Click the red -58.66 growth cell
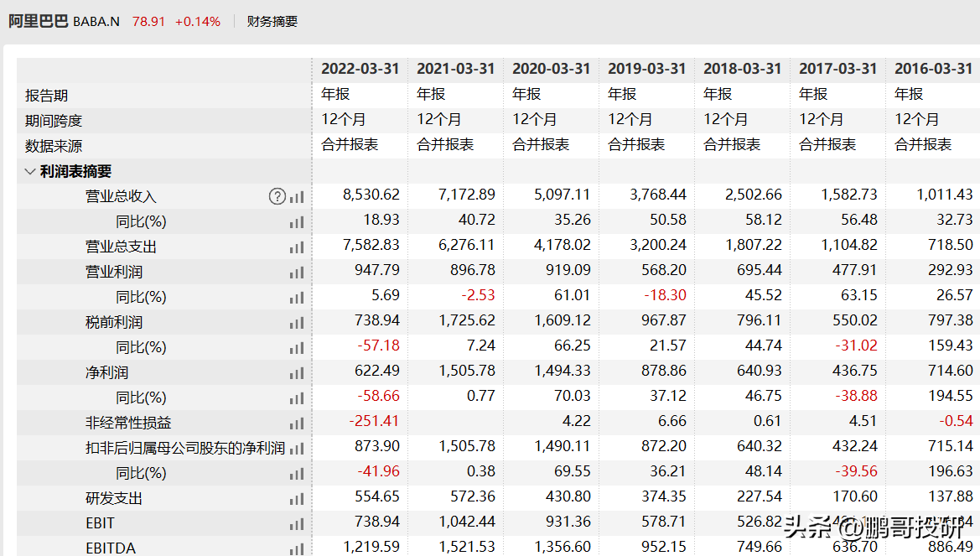Viewport: 980px width, 556px height. click(378, 396)
